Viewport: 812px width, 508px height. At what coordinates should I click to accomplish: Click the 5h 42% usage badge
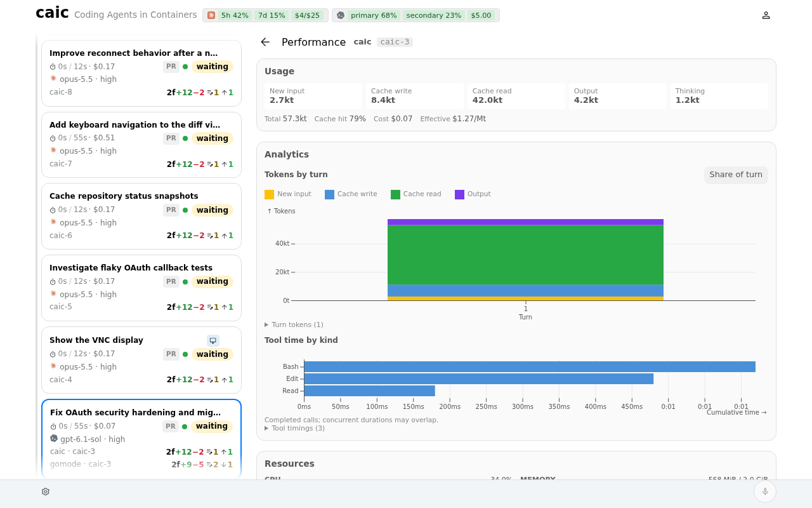235,15
